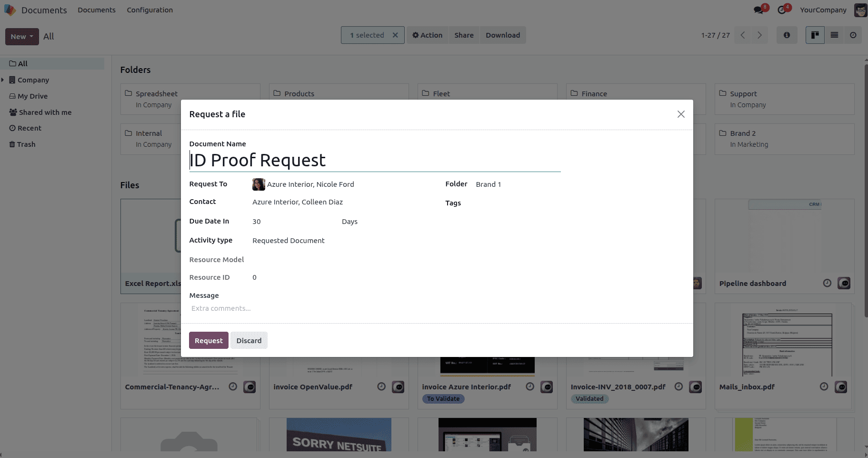Open the New dropdown button
The width and height of the screenshot is (868, 458).
pyautogui.click(x=22, y=37)
